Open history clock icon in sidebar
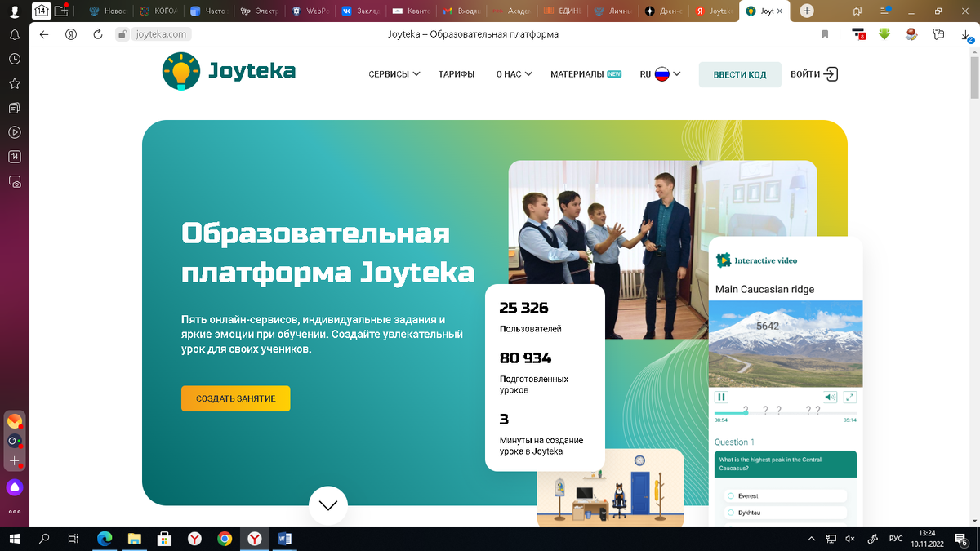Viewport: 980px width, 551px height. (x=15, y=59)
